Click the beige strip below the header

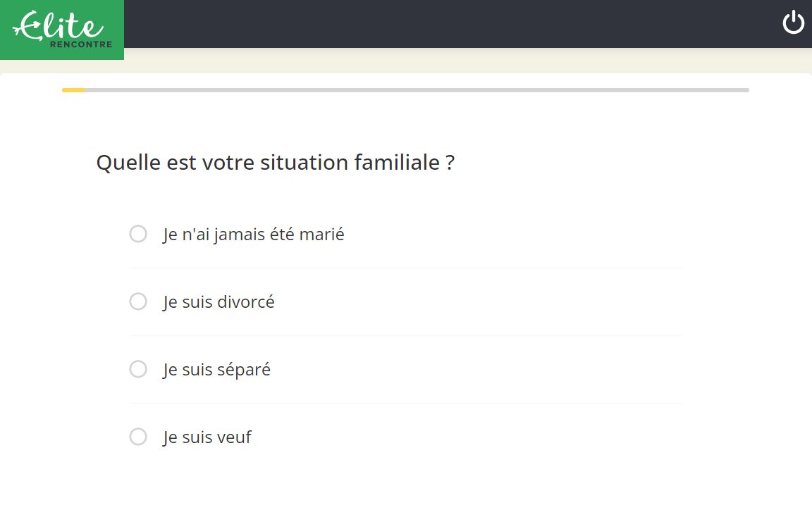point(467,61)
